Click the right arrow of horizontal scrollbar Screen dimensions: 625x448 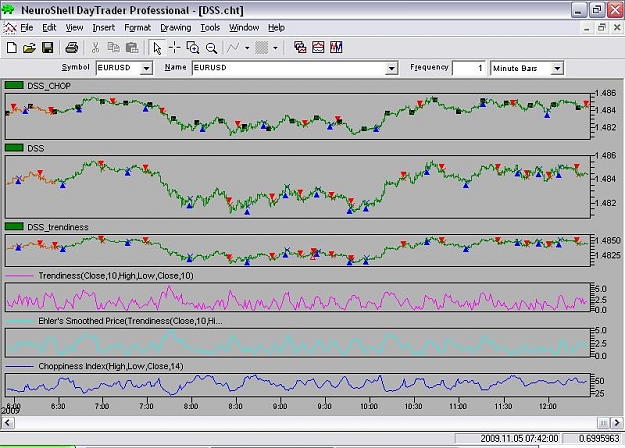pos(617,422)
